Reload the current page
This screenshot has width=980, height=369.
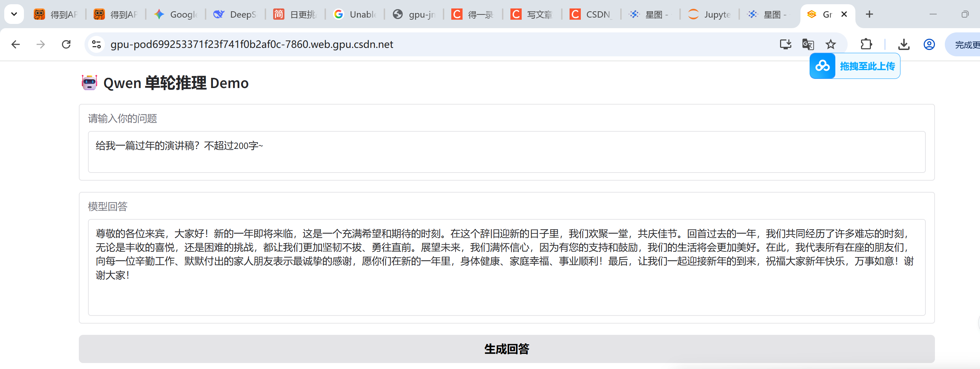coord(66,44)
